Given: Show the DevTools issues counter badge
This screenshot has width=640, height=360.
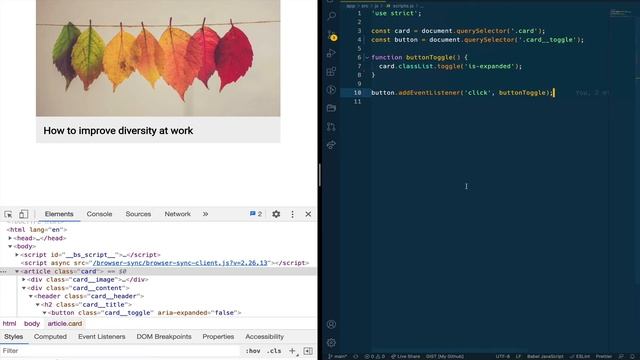Looking at the screenshot, I should pyautogui.click(x=256, y=214).
